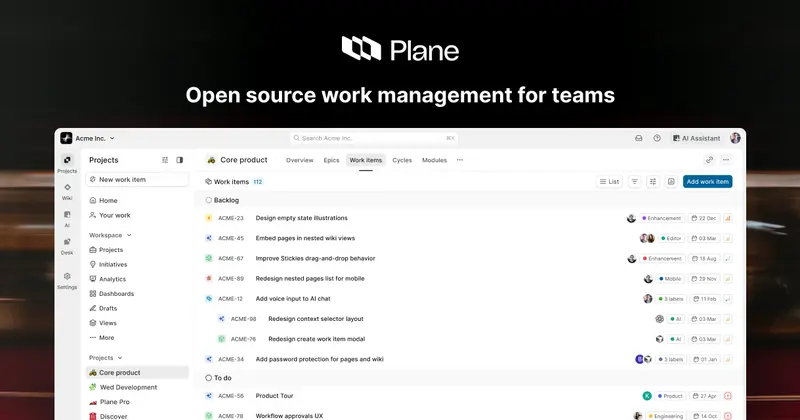Open more tabs ellipsis after Modules
This screenshot has height=420, width=800.
[x=460, y=160]
